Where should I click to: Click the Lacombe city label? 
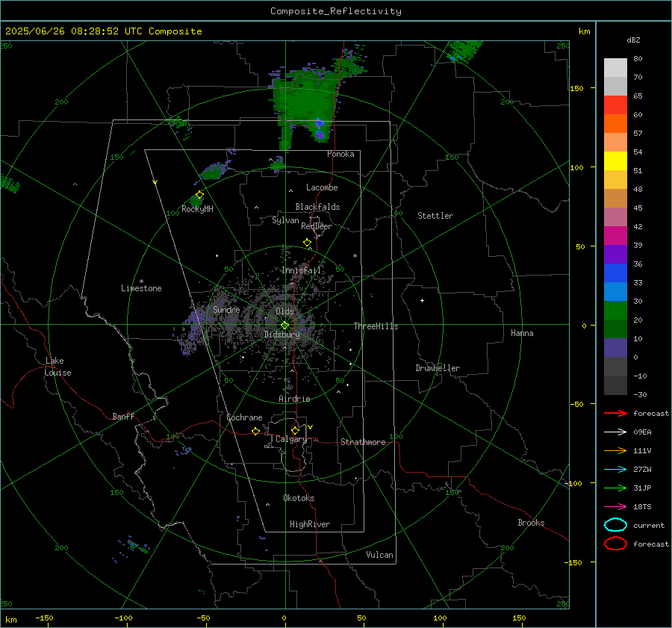pyautogui.click(x=322, y=187)
